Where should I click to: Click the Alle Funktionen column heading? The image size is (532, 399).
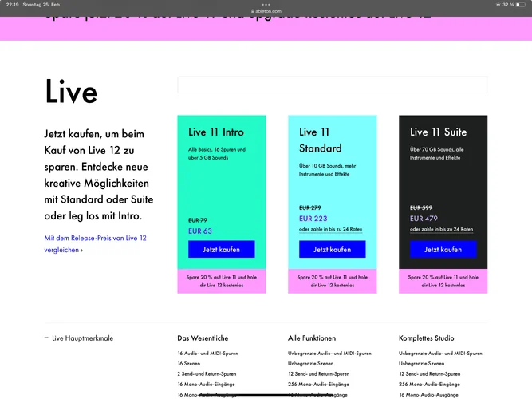(312, 338)
